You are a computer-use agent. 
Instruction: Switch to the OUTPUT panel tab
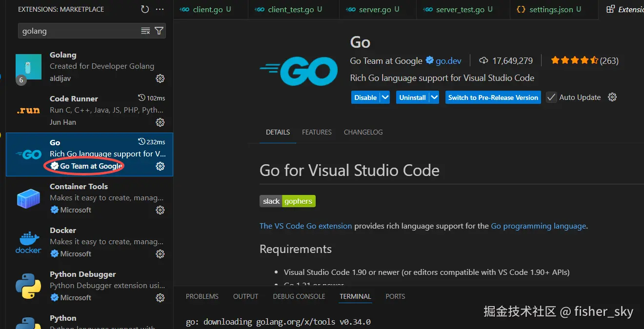point(245,296)
